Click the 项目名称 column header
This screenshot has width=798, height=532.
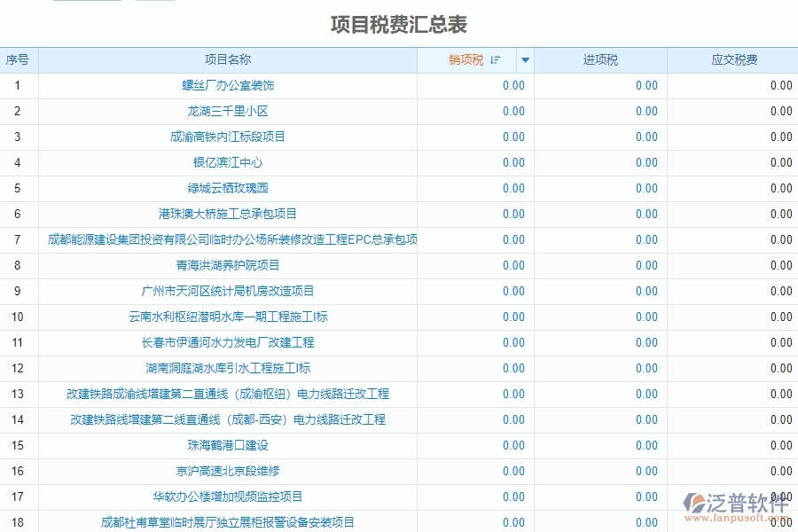click(229, 59)
